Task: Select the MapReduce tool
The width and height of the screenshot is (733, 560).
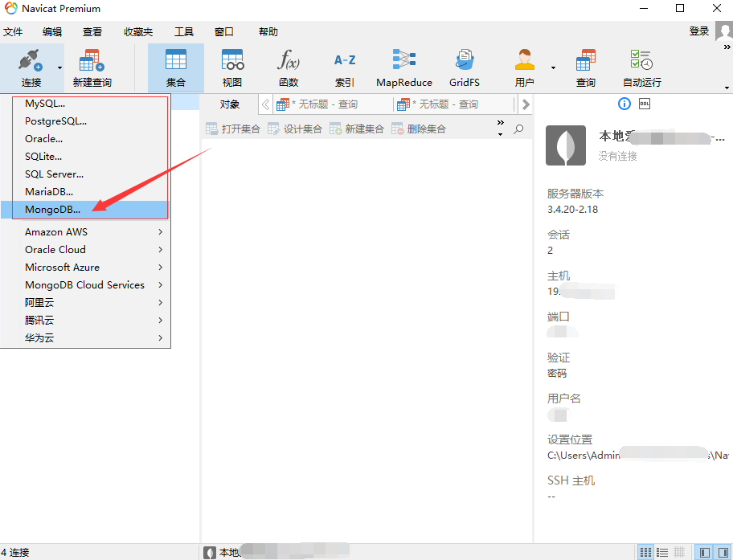Action: tap(403, 67)
